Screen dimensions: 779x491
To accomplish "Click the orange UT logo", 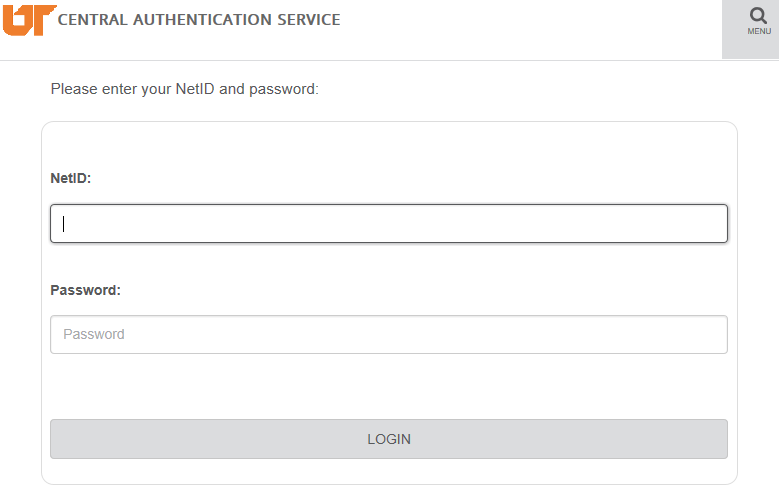I will point(29,19).
